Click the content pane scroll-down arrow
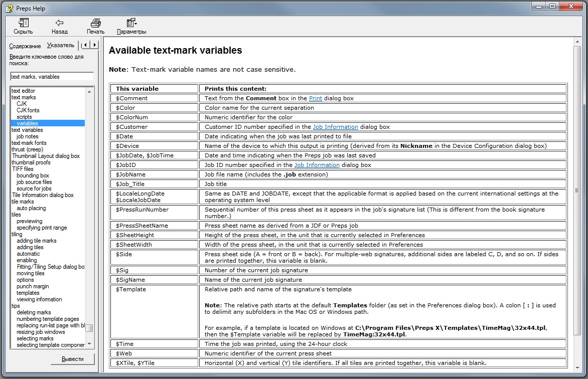Image resolution: width=588 pixels, height=379 pixels. tap(577, 368)
